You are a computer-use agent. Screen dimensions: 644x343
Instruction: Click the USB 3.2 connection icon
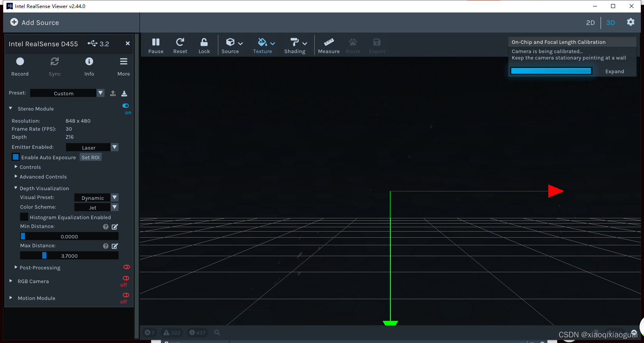coord(92,43)
